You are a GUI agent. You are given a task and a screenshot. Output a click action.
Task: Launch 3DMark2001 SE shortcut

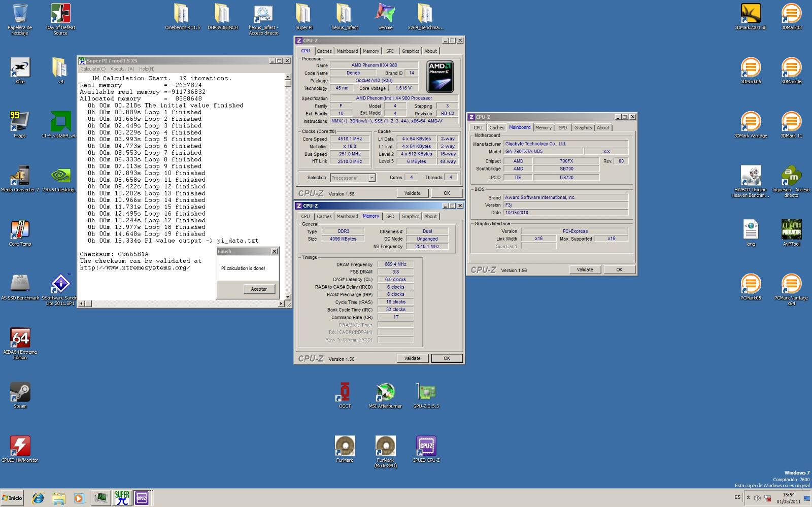point(751,17)
